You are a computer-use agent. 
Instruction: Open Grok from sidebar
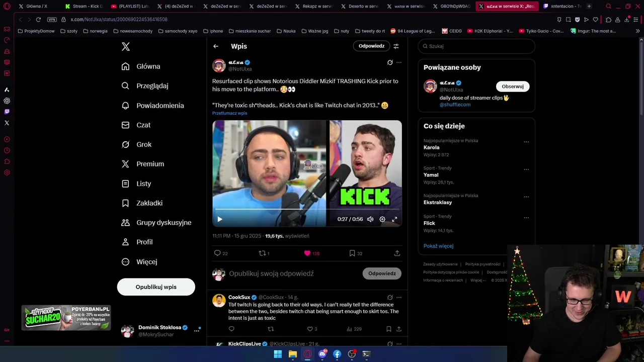(136, 144)
